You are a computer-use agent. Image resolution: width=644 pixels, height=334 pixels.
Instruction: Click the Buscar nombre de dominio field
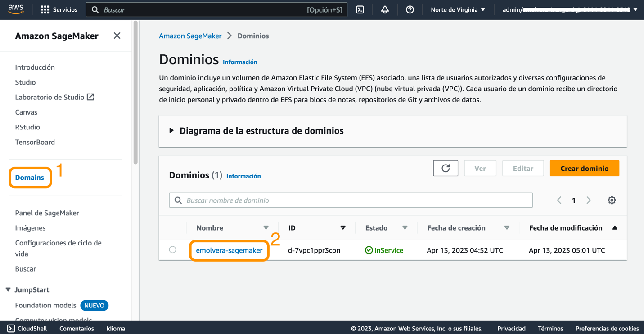[351, 200]
